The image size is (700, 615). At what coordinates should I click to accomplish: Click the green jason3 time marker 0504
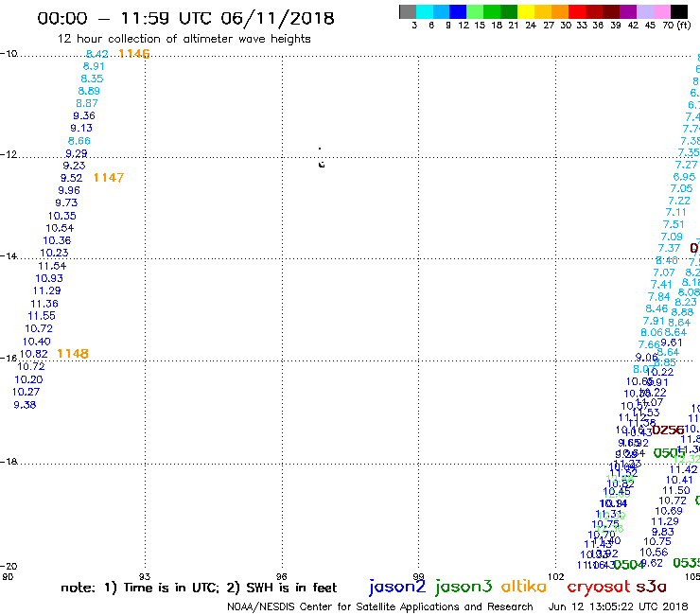(629, 565)
